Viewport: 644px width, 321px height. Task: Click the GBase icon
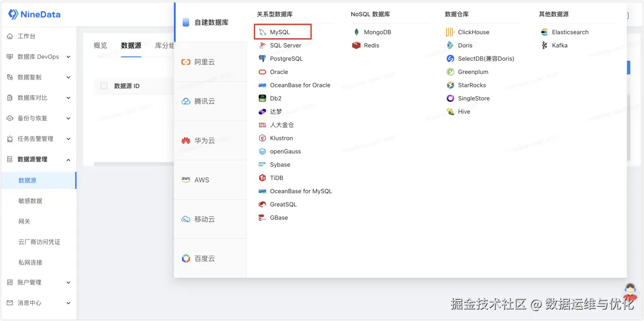(x=262, y=218)
